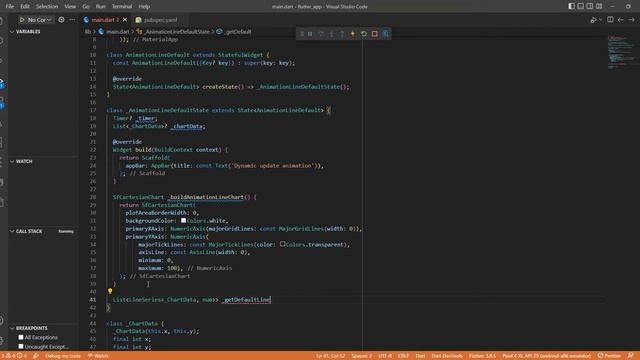The width and height of the screenshot is (640, 360).
Task: Click Ln 41, Col 52 cursor position
Action: pos(330,356)
